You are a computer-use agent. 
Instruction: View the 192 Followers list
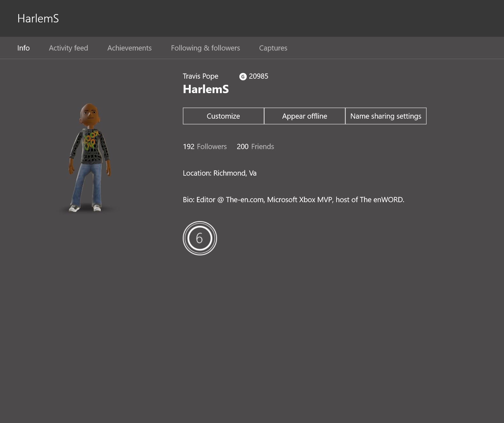click(x=205, y=147)
